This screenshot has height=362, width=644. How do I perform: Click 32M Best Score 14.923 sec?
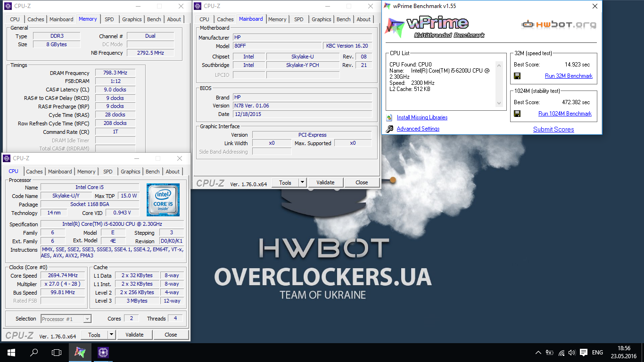pyautogui.click(x=578, y=65)
